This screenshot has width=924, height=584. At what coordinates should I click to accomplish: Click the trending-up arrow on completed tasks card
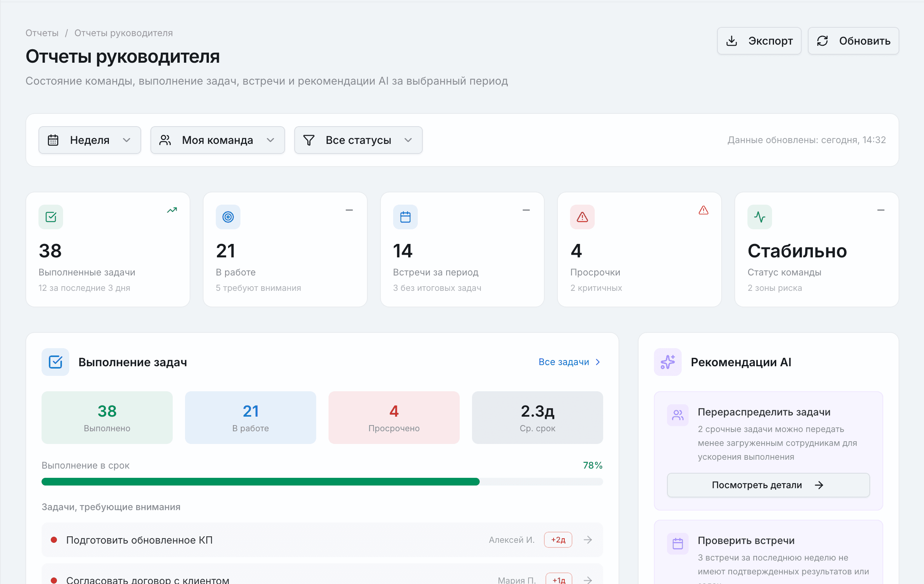pyautogui.click(x=172, y=210)
